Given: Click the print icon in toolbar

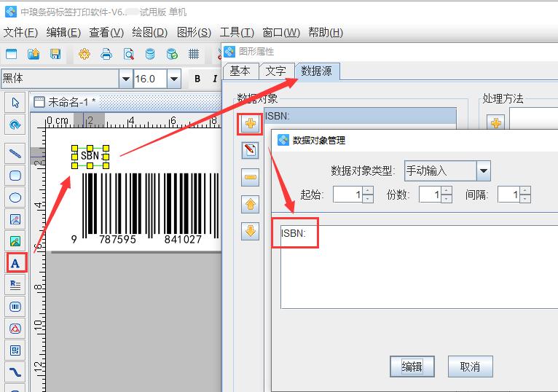Looking at the screenshot, I should click(106, 54).
